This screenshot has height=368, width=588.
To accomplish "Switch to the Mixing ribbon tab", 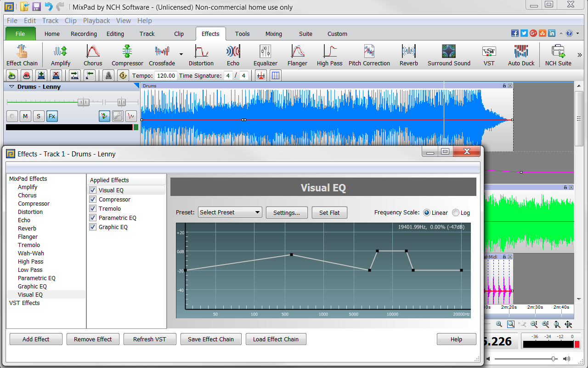I will tap(273, 34).
